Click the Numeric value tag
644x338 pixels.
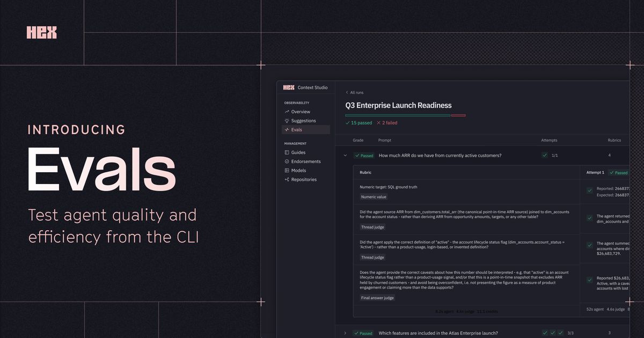click(374, 197)
